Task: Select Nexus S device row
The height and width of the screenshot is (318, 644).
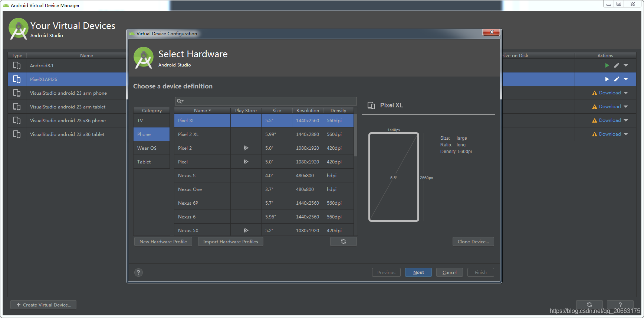Action: coord(264,175)
